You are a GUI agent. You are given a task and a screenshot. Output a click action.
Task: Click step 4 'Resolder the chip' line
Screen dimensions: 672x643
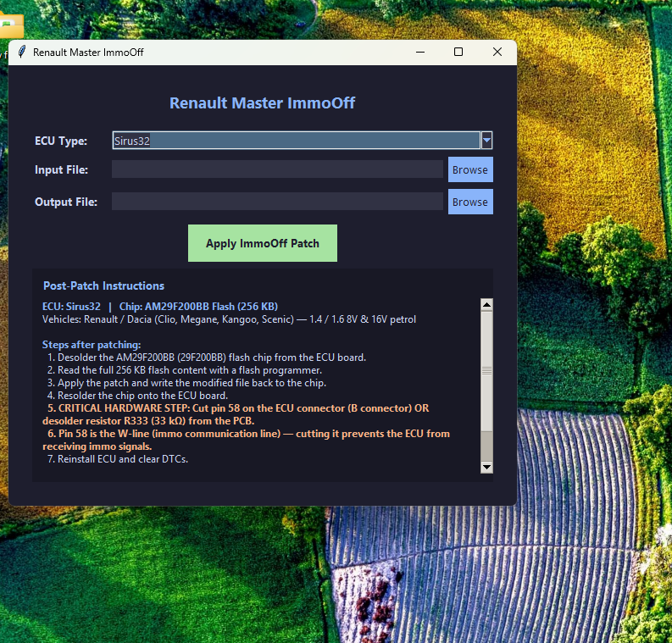(137, 396)
